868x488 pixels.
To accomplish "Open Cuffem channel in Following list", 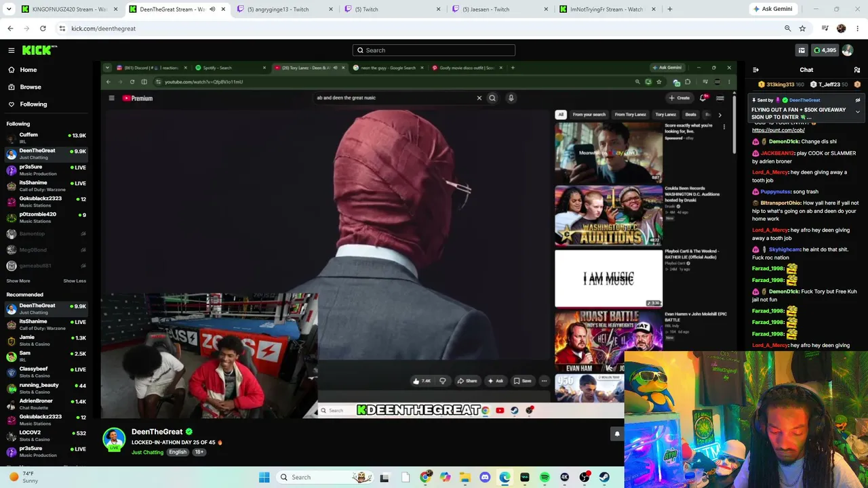I will point(46,138).
